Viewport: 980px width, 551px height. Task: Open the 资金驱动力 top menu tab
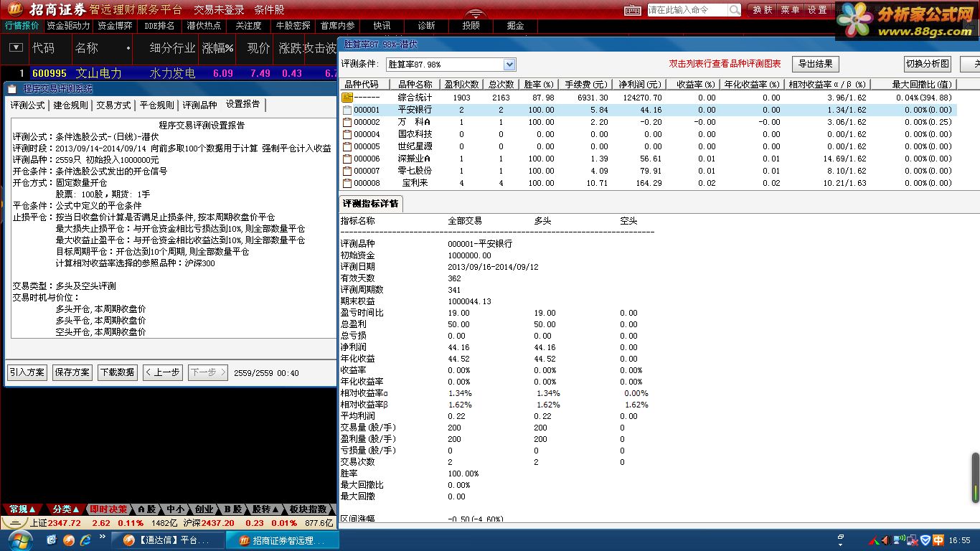point(68,26)
